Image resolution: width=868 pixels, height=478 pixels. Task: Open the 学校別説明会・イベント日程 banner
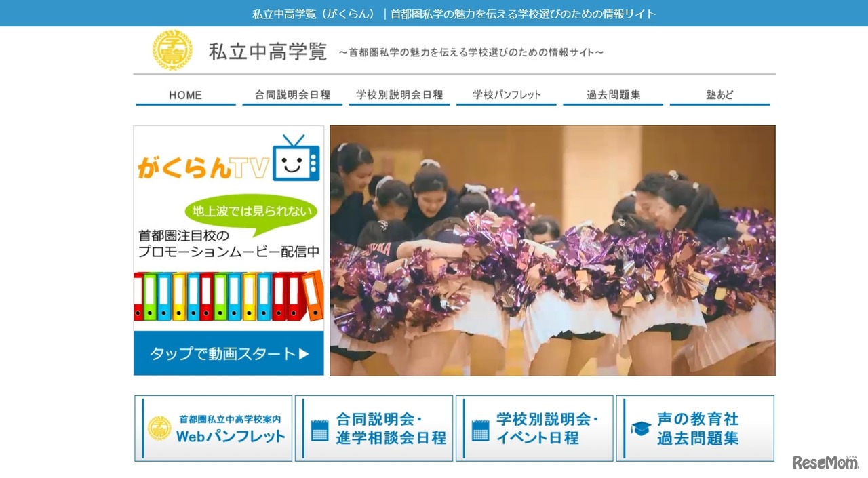coord(534,429)
